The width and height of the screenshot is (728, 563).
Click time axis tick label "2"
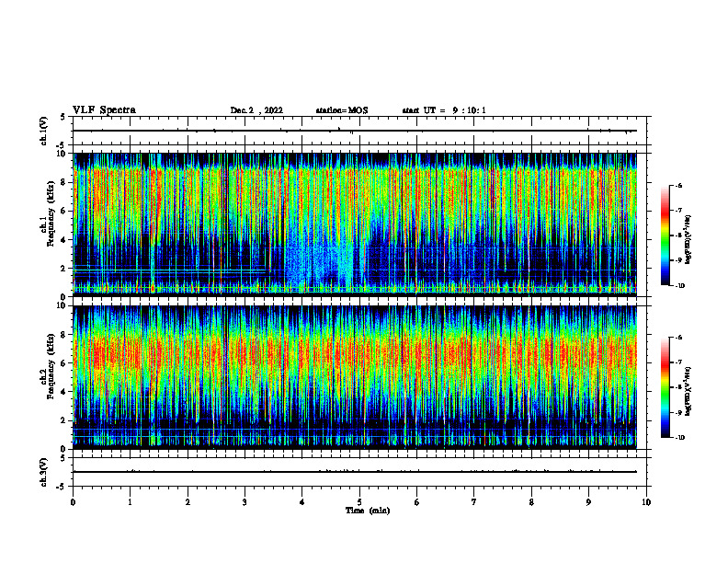point(188,502)
